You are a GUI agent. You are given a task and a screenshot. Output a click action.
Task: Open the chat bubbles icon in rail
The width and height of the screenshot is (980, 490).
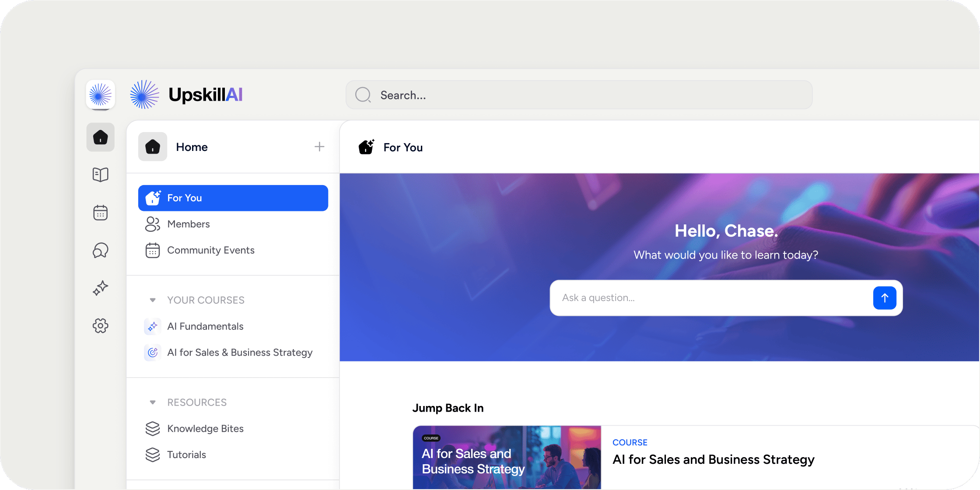[101, 250]
